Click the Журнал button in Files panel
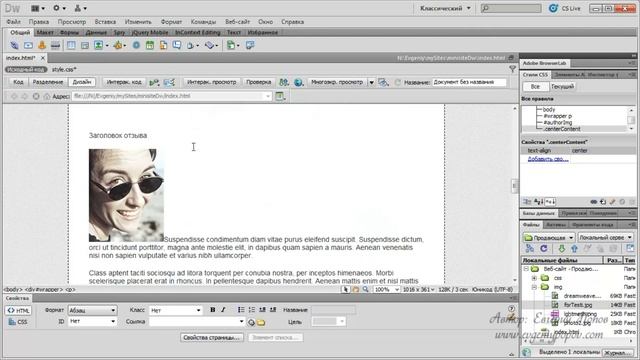640x360 pixels. pos(618,353)
